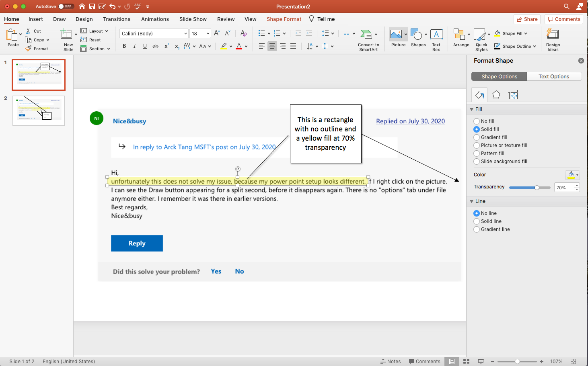Click the Save icon in title bar
The height and width of the screenshot is (366, 588).
coord(92,6)
